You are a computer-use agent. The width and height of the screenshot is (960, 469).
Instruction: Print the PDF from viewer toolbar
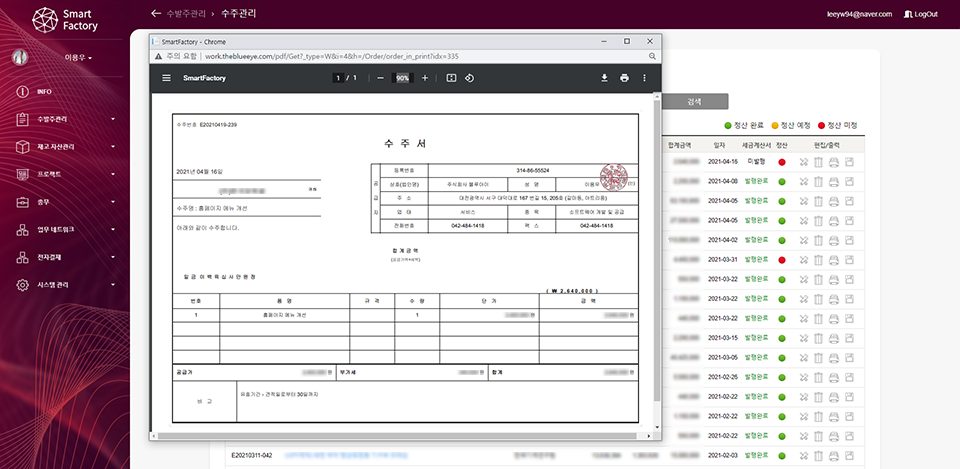624,78
